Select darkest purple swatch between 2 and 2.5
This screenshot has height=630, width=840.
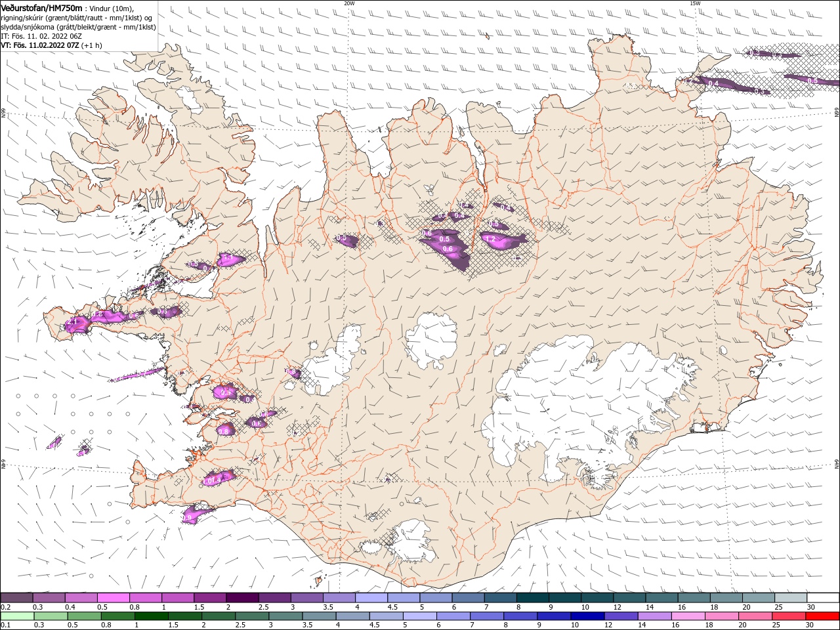pyautogui.click(x=241, y=598)
